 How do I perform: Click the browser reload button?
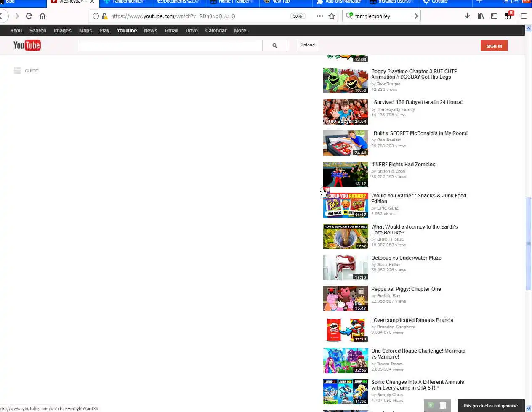click(29, 16)
